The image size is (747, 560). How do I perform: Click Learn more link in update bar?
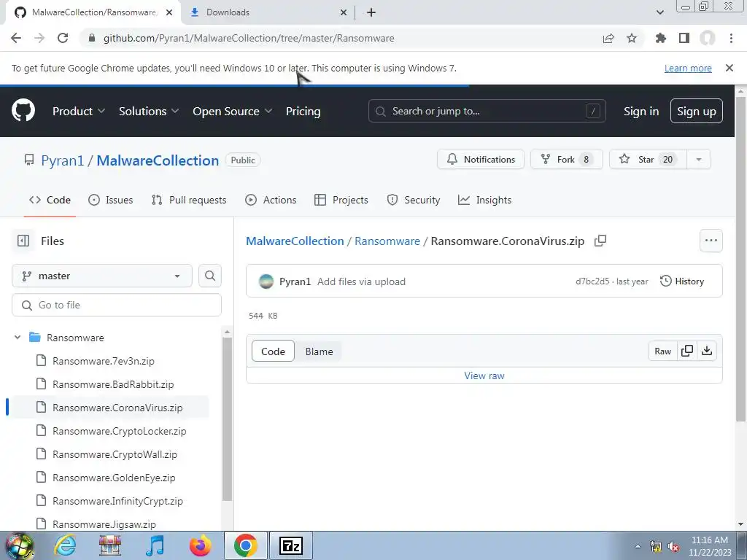[688, 68]
